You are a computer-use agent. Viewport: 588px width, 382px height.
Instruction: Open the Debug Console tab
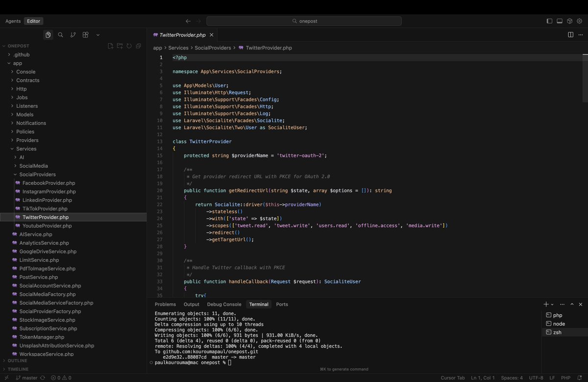pyautogui.click(x=224, y=305)
